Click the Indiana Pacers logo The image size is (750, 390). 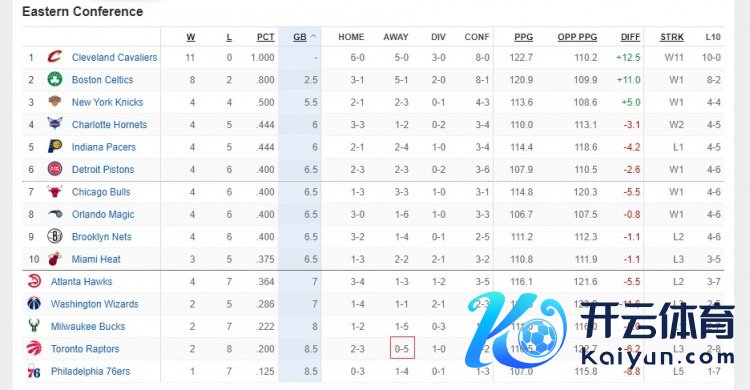tap(55, 146)
